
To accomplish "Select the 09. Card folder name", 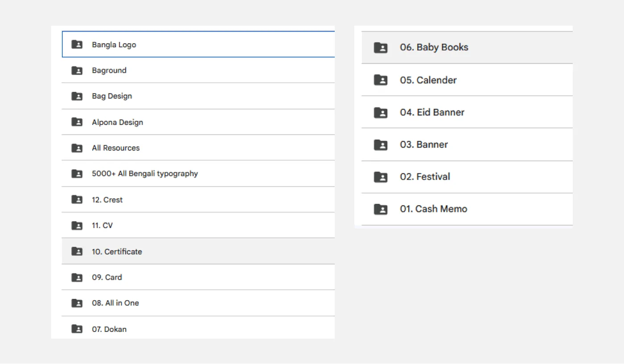I will [x=107, y=277].
